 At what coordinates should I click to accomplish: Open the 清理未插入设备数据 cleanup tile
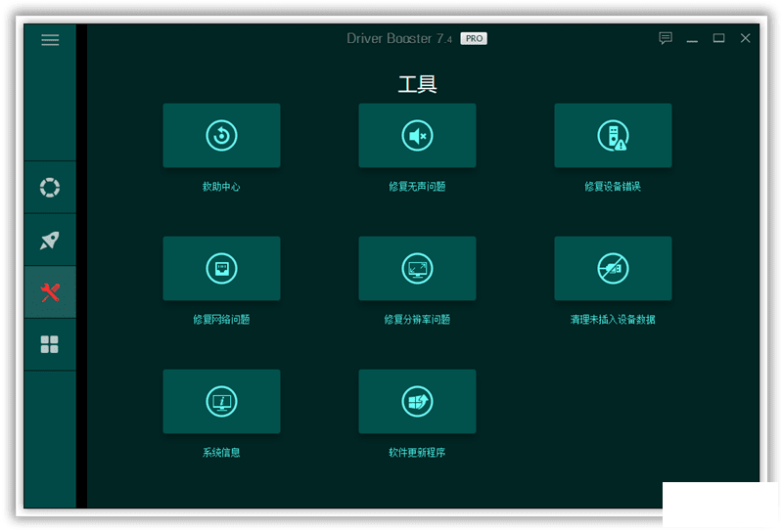(x=613, y=269)
